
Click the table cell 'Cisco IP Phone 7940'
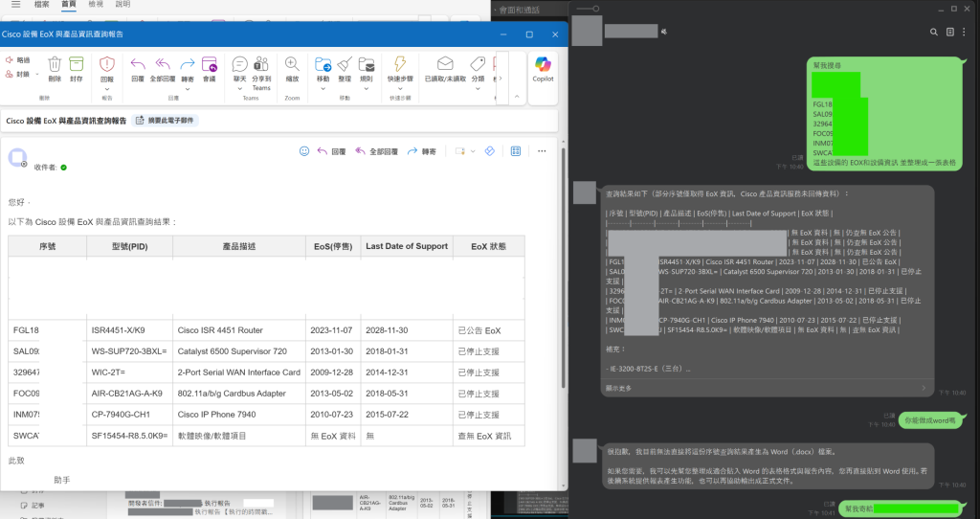click(x=216, y=414)
